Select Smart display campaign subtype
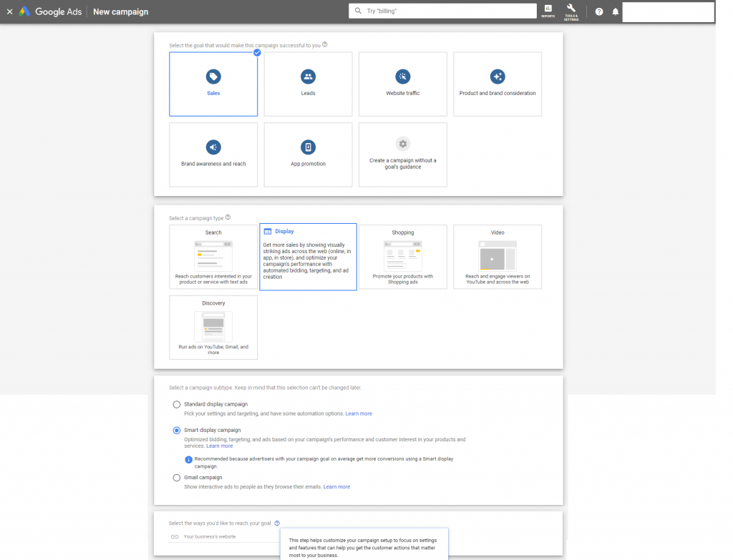The height and width of the screenshot is (560, 733). pos(177,430)
